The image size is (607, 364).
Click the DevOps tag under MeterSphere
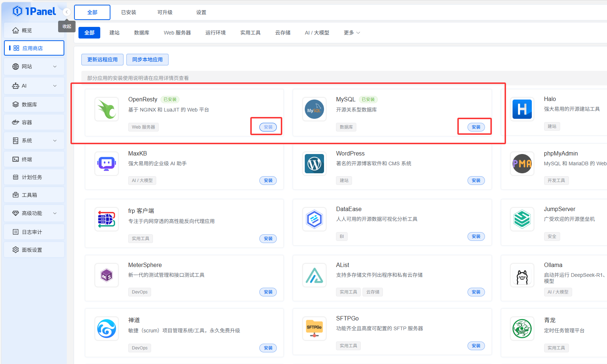coord(139,292)
